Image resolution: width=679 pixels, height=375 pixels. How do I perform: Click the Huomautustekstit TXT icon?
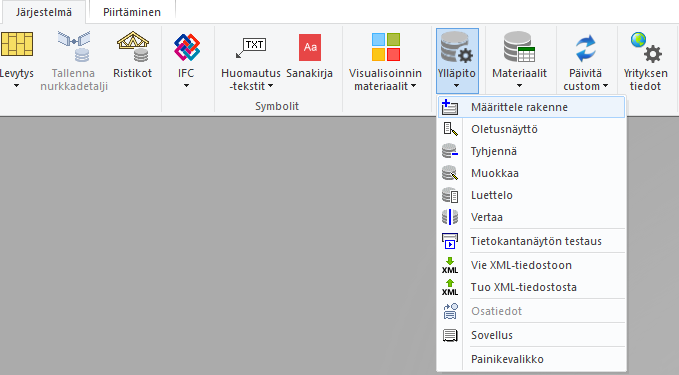tap(251, 48)
